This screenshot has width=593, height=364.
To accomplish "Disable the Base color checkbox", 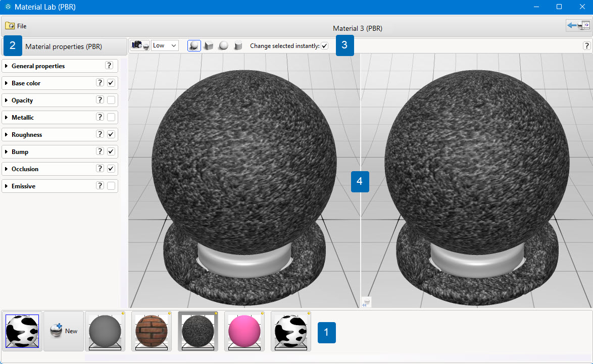I will click(111, 83).
